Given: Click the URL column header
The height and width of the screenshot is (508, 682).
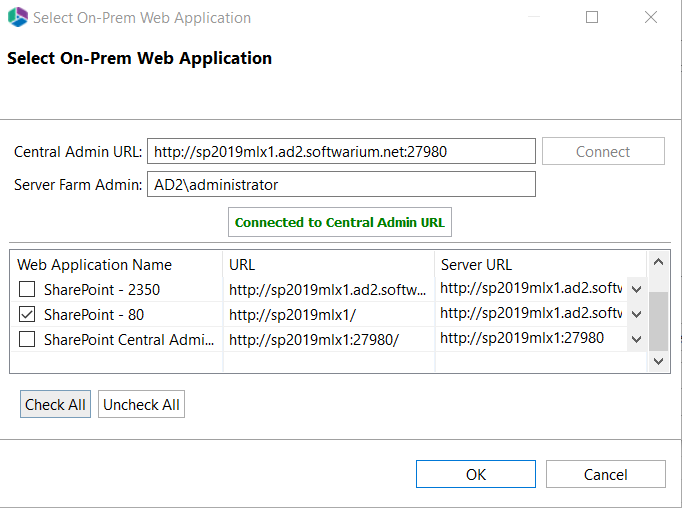Looking at the screenshot, I should (x=242, y=265).
